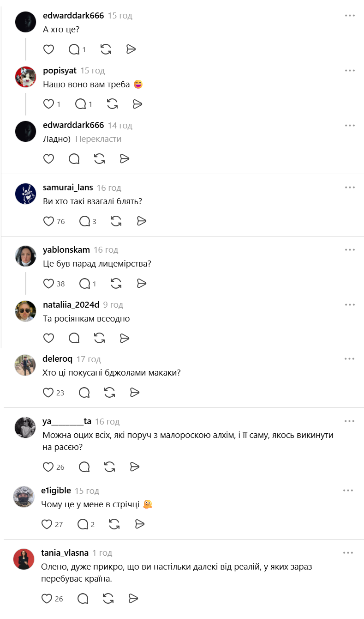Like samurai_lans's comment
Screen dimensions: 364x619
pyautogui.click(x=48, y=221)
